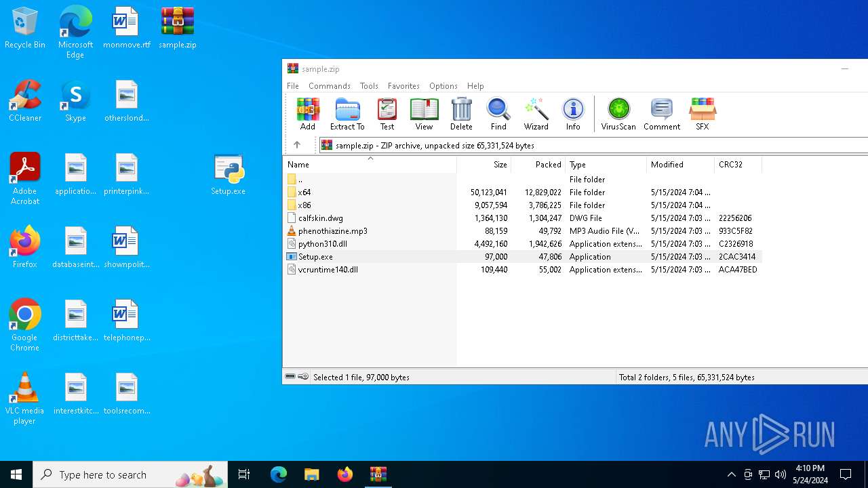
Task: Open Task View from taskbar
Action: pos(244,474)
